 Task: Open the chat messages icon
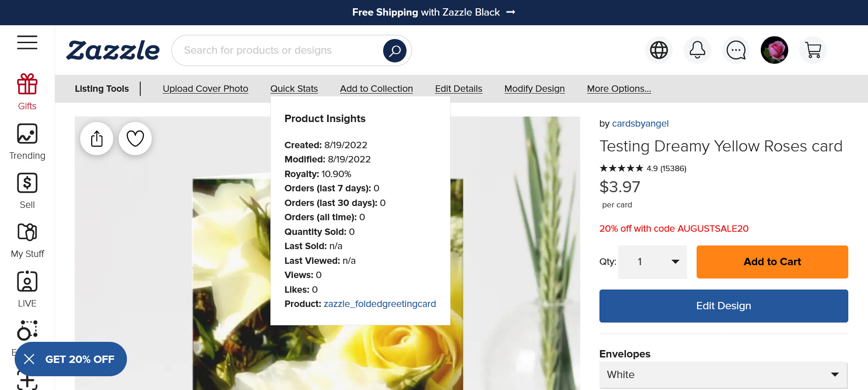pyautogui.click(x=736, y=50)
